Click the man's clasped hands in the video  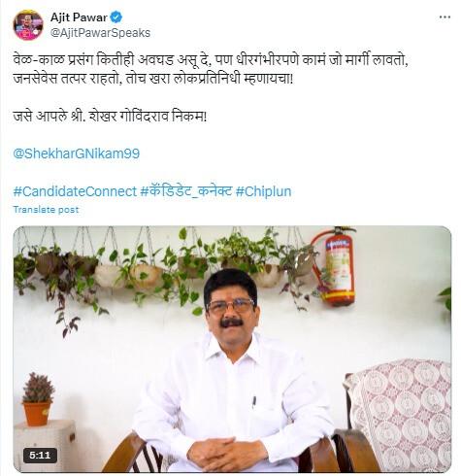(227, 454)
